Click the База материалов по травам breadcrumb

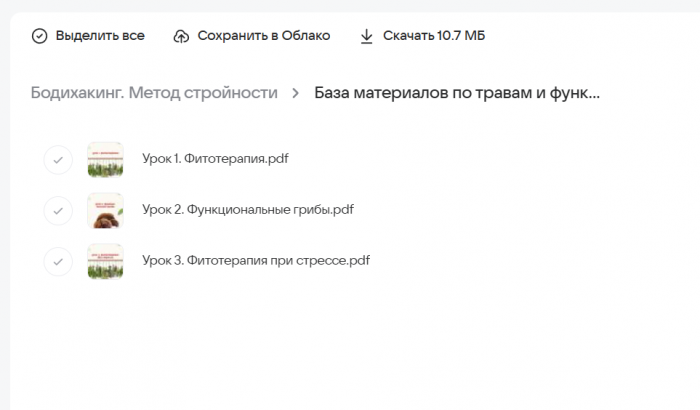pyautogui.click(x=457, y=93)
